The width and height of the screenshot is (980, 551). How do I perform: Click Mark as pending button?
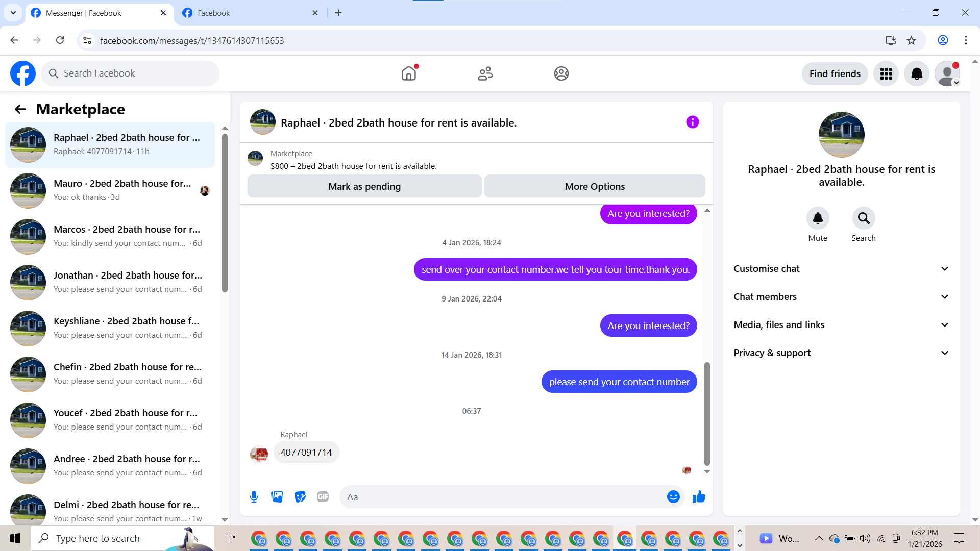(x=364, y=186)
